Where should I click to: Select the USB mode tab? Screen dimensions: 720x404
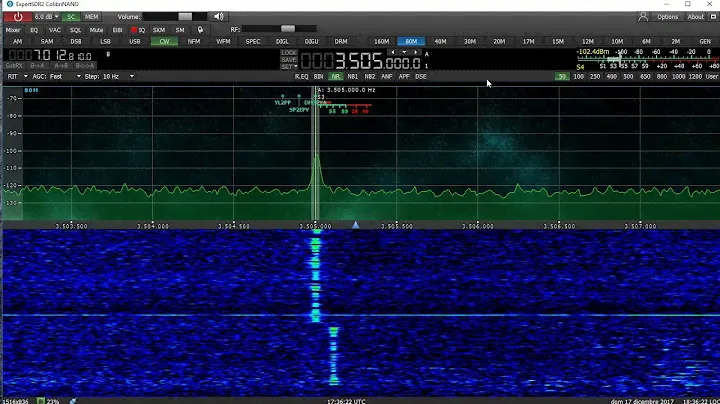[x=134, y=41]
